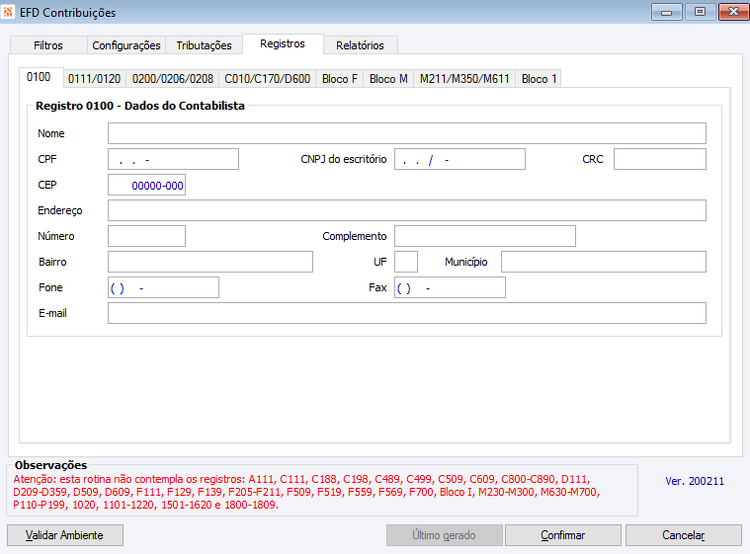Switch to the 0200/0206/0208 sub-tab
750x554 pixels.
(x=173, y=79)
